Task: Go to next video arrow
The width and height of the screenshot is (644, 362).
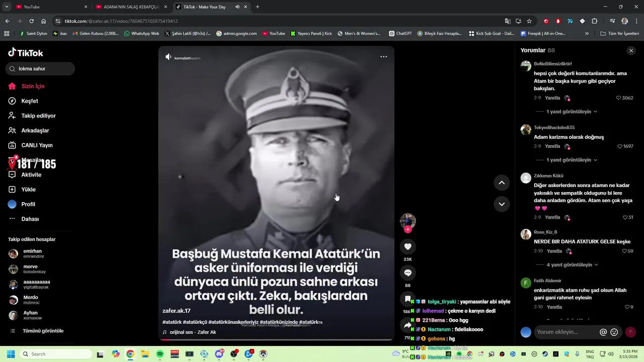Action: coord(502,204)
